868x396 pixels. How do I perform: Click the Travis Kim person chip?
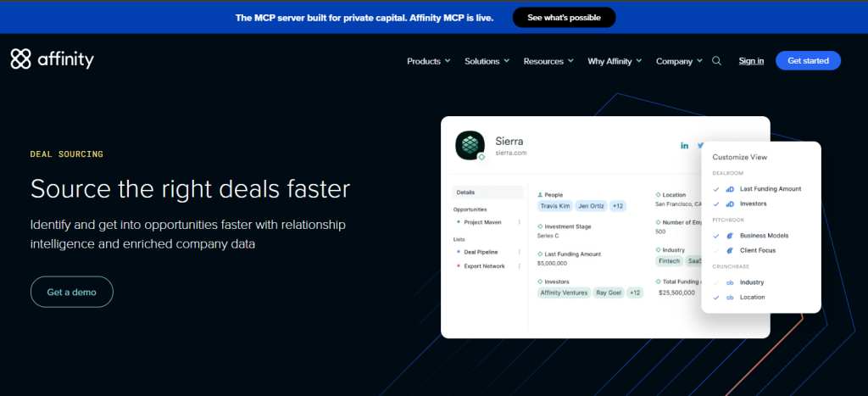click(x=554, y=206)
